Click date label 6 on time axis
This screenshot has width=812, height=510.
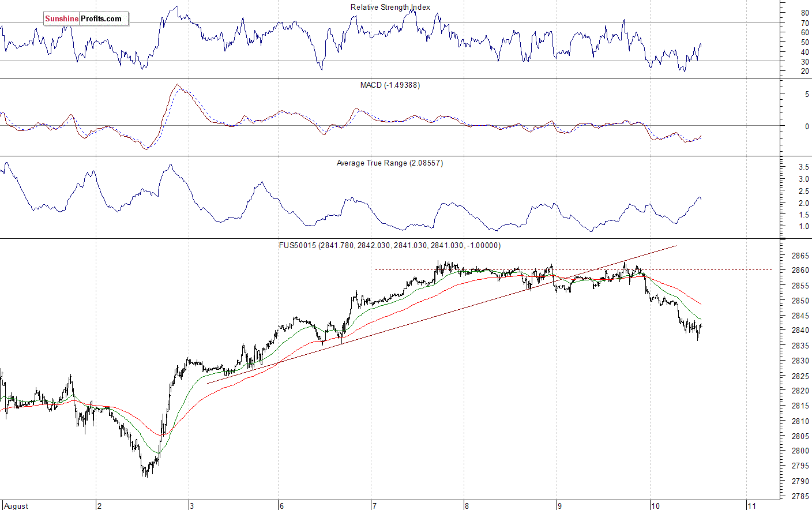(x=281, y=506)
